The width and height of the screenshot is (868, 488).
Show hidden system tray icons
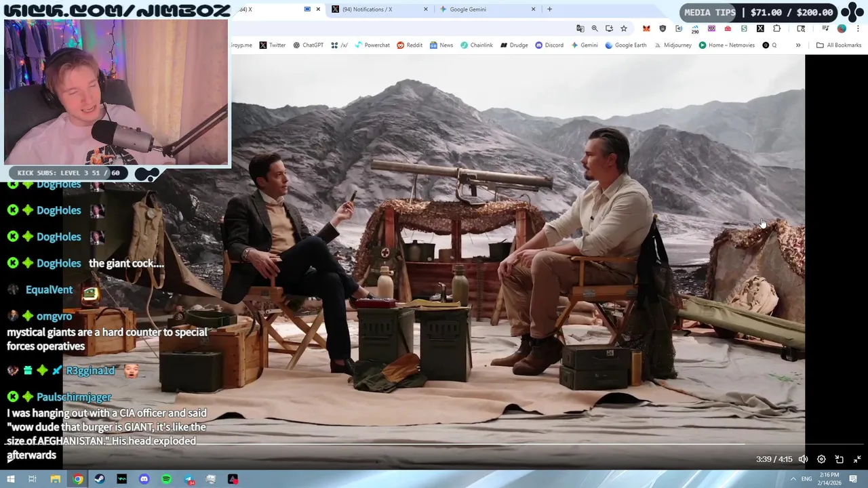[793, 479]
